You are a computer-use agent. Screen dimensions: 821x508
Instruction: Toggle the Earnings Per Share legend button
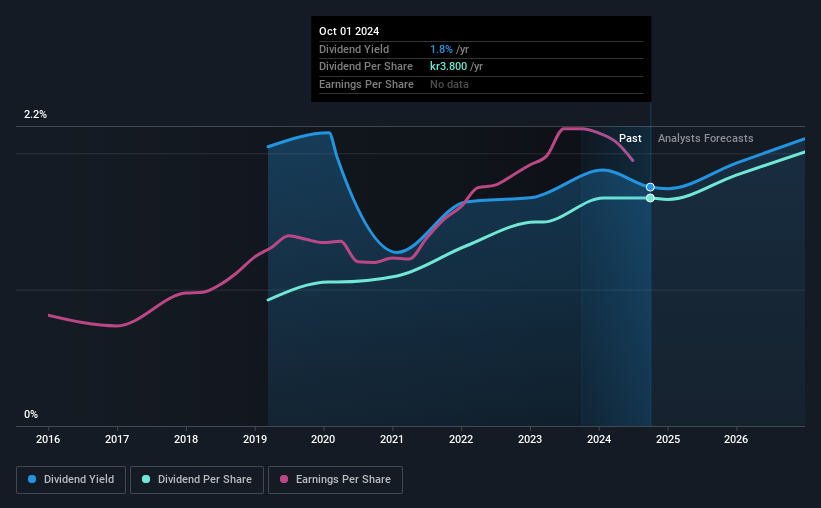[335, 480]
